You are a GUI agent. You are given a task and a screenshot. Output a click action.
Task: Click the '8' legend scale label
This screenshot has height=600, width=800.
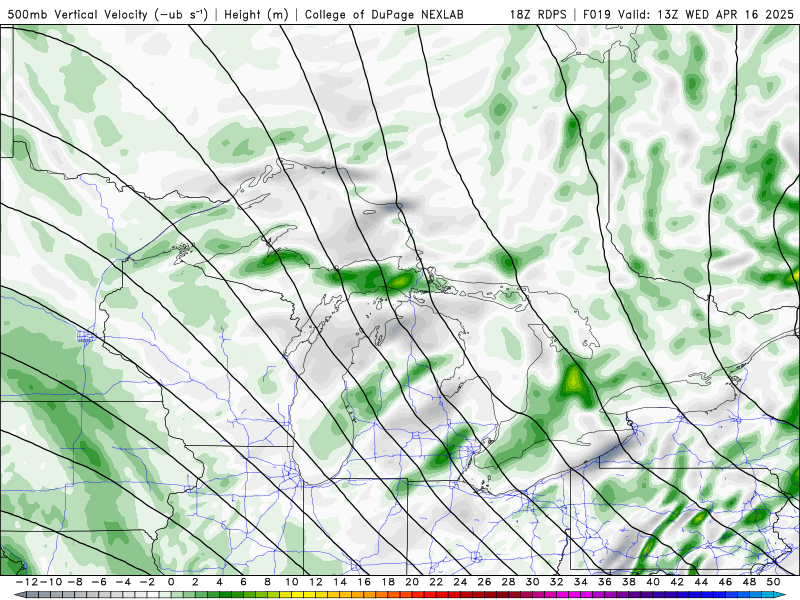point(267,582)
